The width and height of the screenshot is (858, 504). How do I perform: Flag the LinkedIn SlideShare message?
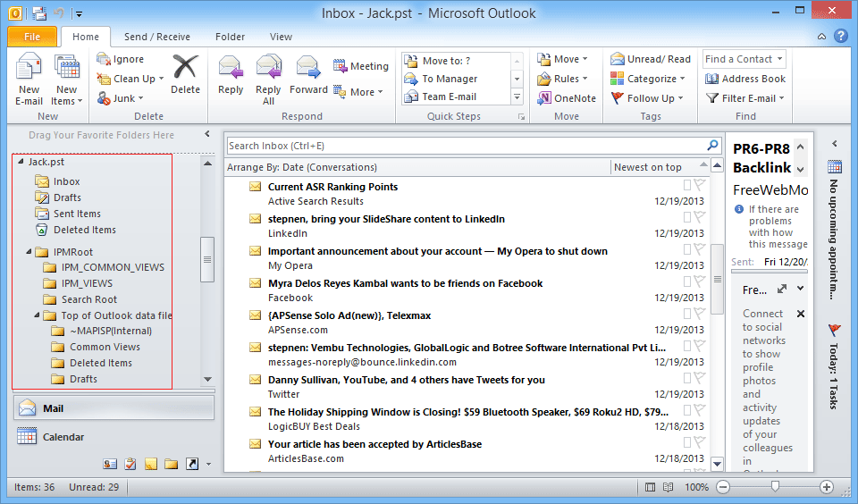coord(699,217)
